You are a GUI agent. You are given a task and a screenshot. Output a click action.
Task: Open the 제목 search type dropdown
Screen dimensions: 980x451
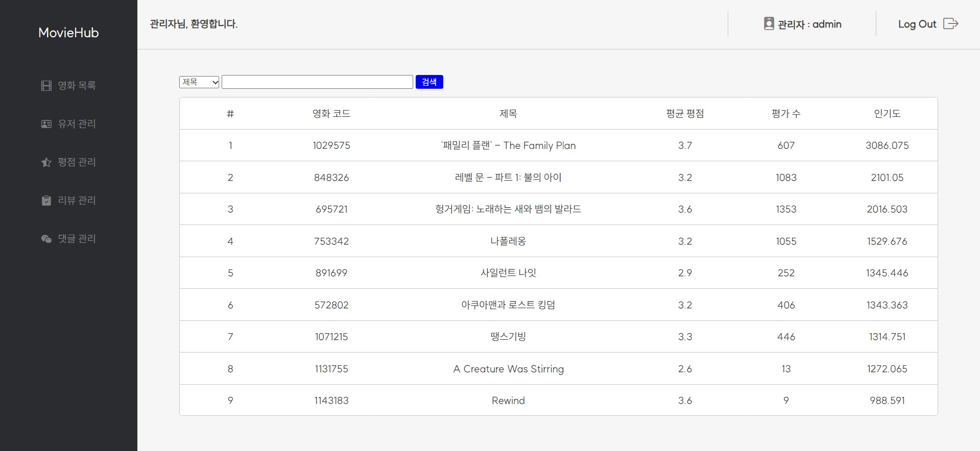pos(199,82)
